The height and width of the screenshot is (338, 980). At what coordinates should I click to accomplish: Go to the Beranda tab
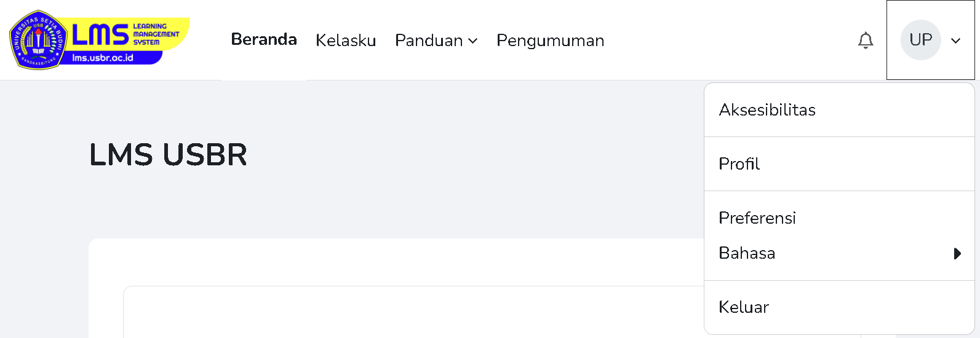point(264,39)
